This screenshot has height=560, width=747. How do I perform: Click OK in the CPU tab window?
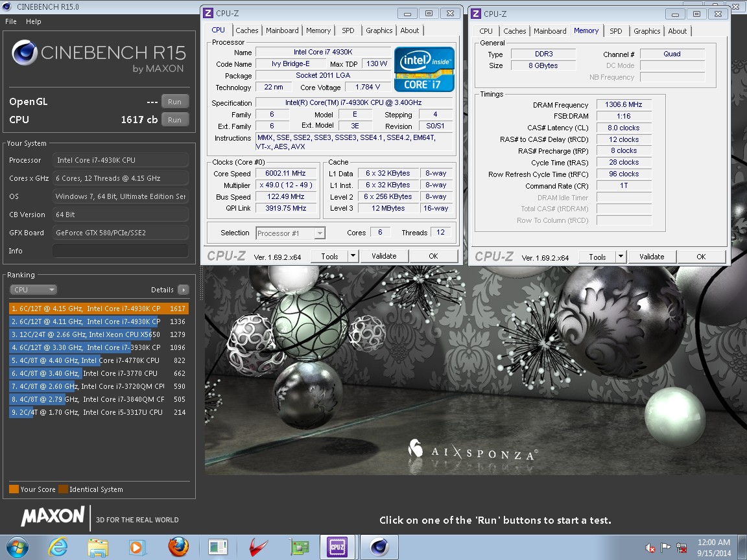click(433, 256)
